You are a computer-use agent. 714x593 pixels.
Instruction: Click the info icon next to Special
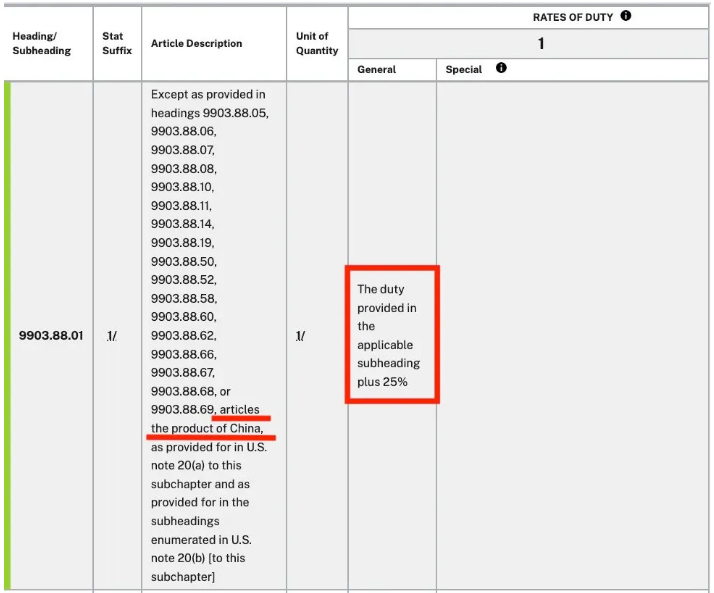pyautogui.click(x=501, y=68)
